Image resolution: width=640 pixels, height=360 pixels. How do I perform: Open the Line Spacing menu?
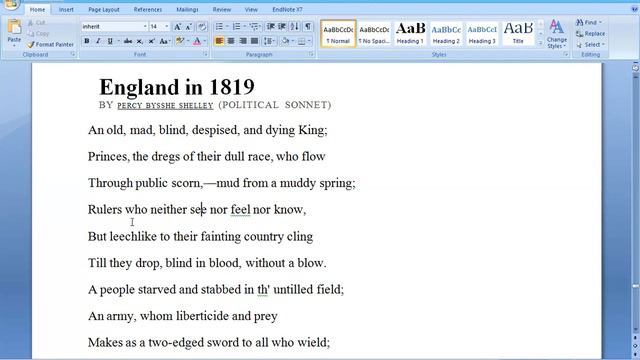coord(269,41)
